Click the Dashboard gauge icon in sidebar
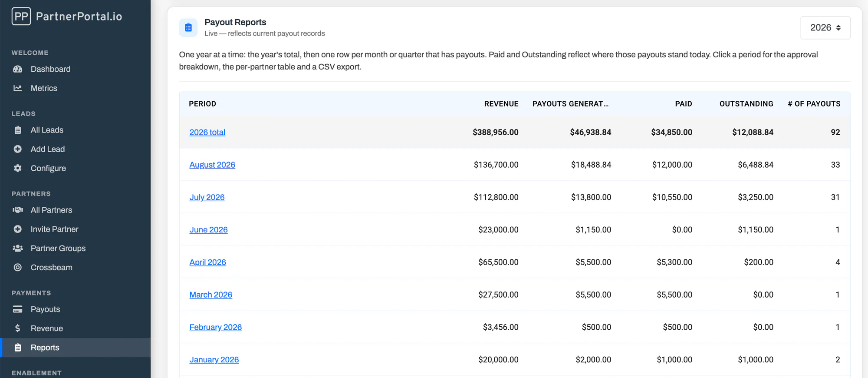Viewport: 868px width, 378px height. [18, 69]
